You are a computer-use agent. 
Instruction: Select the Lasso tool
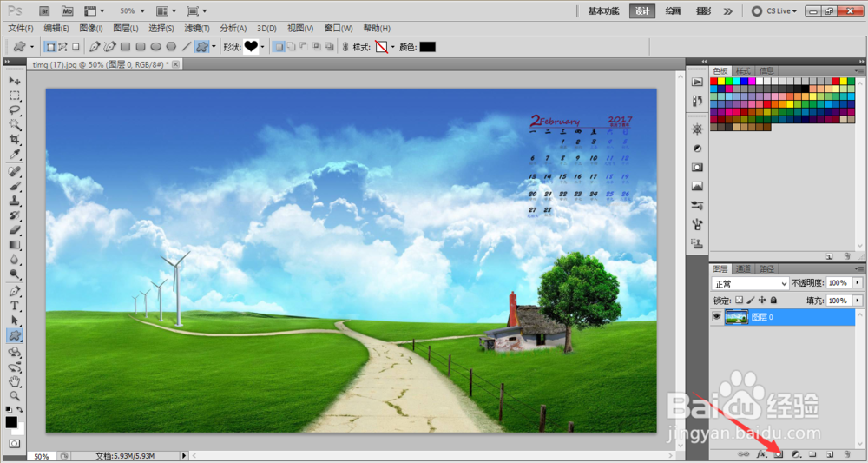pyautogui.click(x=15, y=110)
